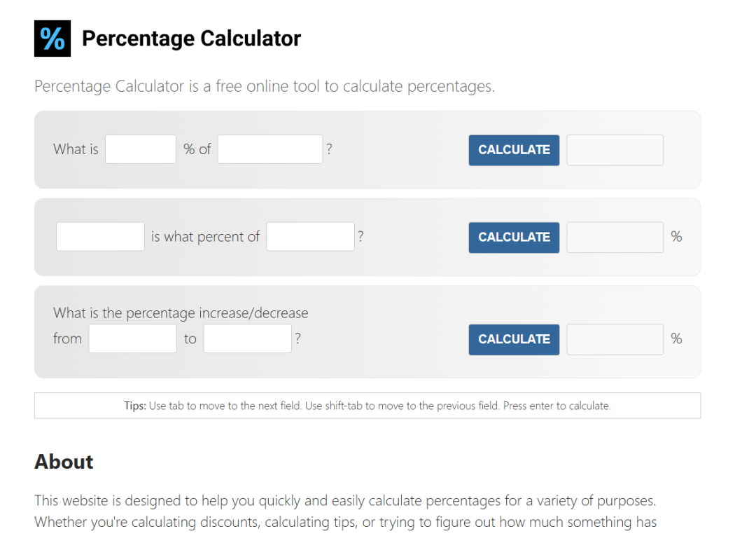Click the About section heading
Image resolution: width=756 pixels, height=536 pixels.
[x=64, y=462]
